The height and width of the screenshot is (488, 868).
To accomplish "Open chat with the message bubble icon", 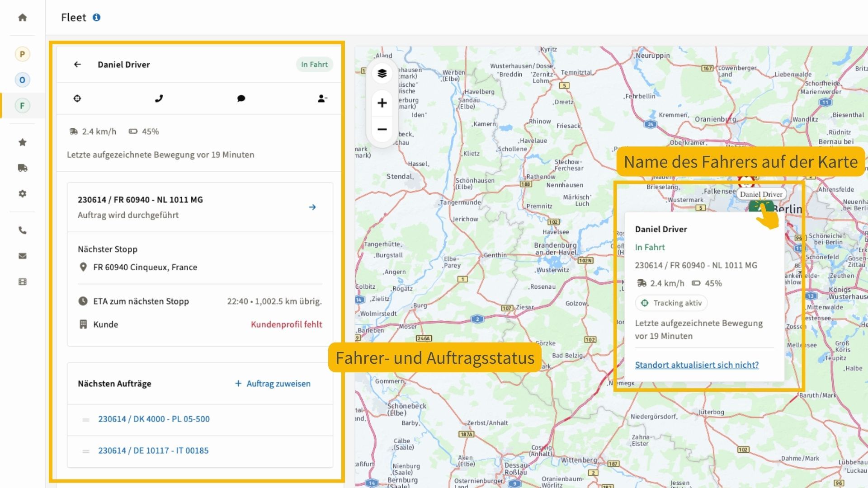I will (241, 99).
